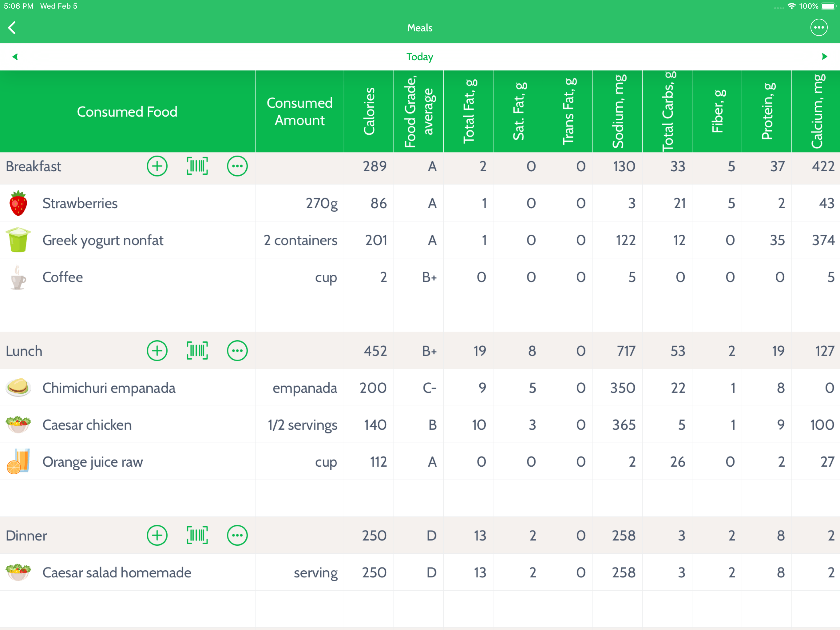840x630 pixels.
Task: Scan a barcode for Breakfast
Action: point(197,166)
